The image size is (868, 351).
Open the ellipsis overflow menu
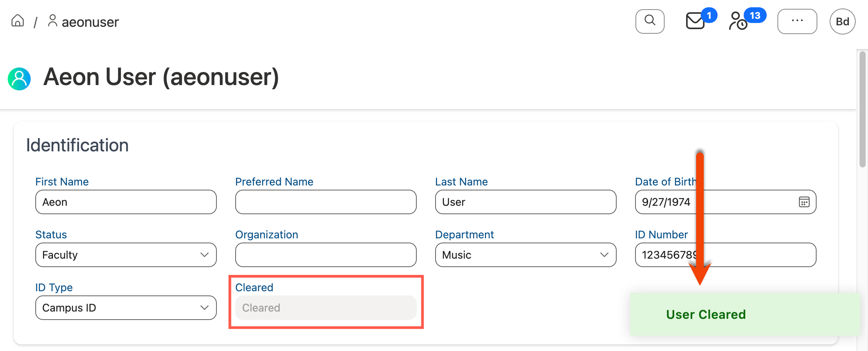click(797, 21)
